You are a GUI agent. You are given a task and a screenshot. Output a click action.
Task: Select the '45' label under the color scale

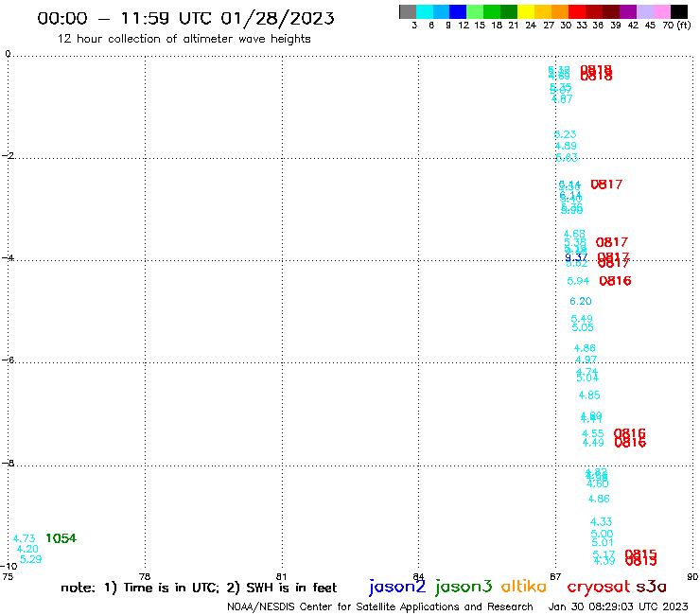[650, 26]
